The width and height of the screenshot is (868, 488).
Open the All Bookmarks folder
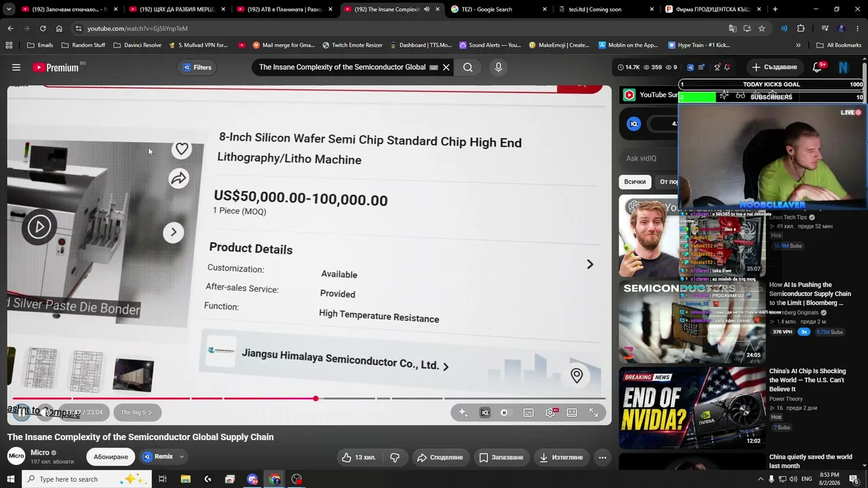[838, 45]
